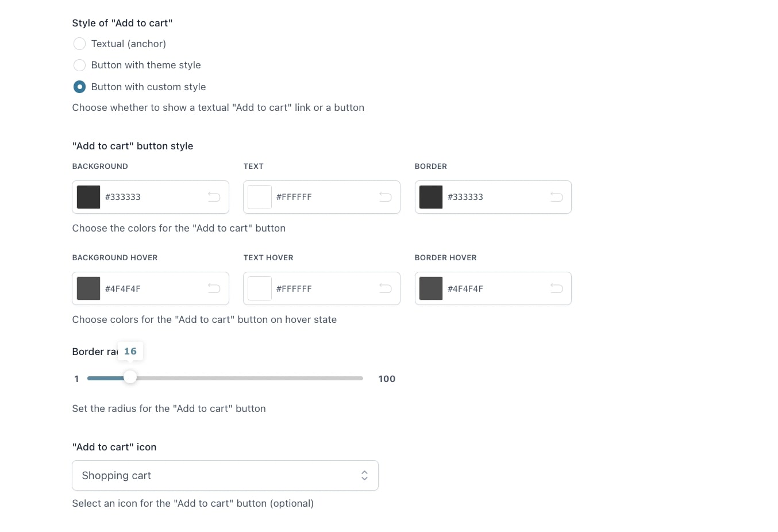Open Border dark color swatch
The image size is (778, 532).
[431, 197]
